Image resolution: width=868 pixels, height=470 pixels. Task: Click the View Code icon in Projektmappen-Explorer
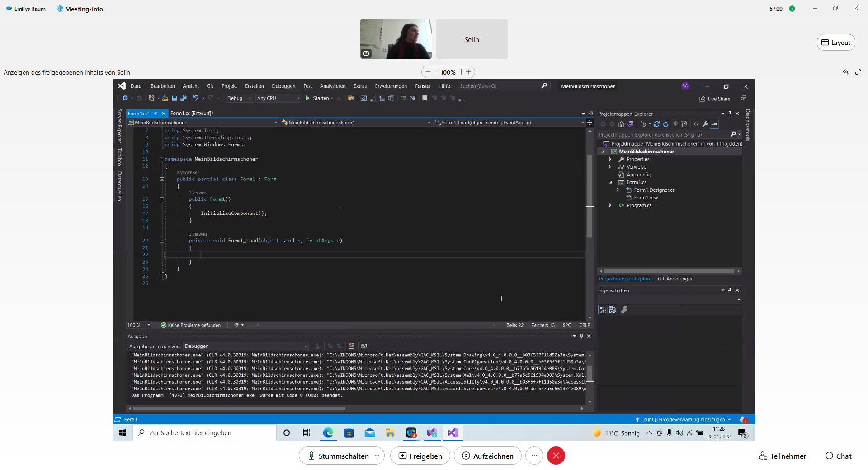696,124
